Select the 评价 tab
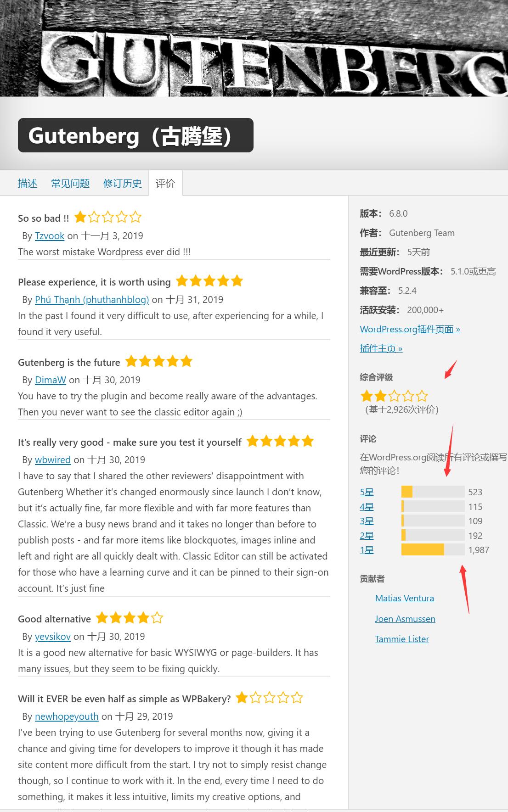Viewport: 508px width, 812px height. pyautogui.click(x=165, y=183)
